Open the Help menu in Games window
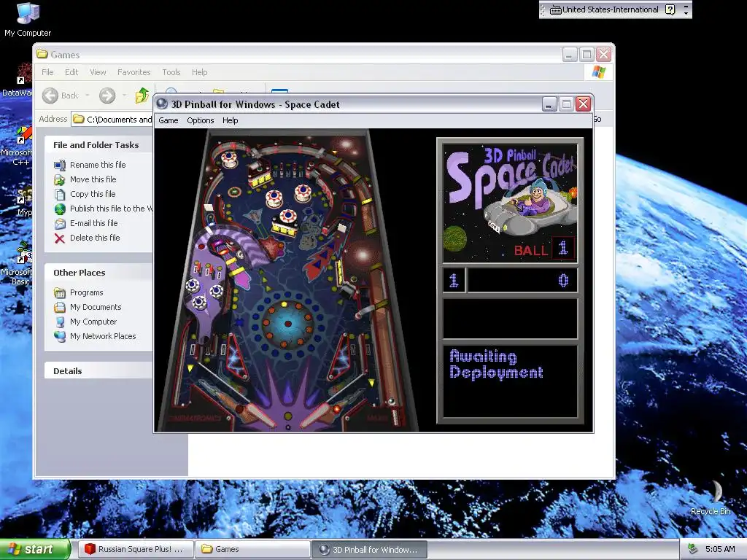 tap(199, 72)
